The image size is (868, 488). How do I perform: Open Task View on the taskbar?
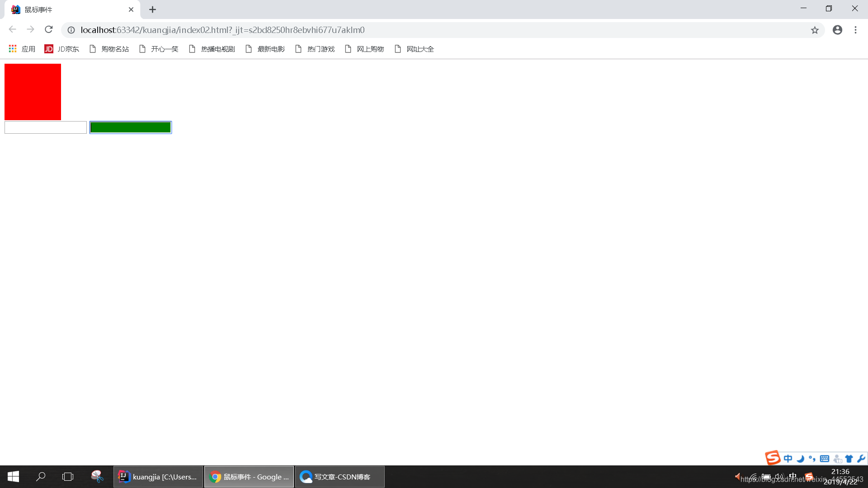[68, 477]
